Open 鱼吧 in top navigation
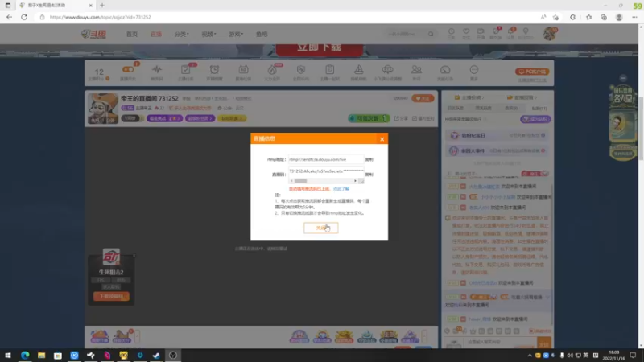 [262, 34]
